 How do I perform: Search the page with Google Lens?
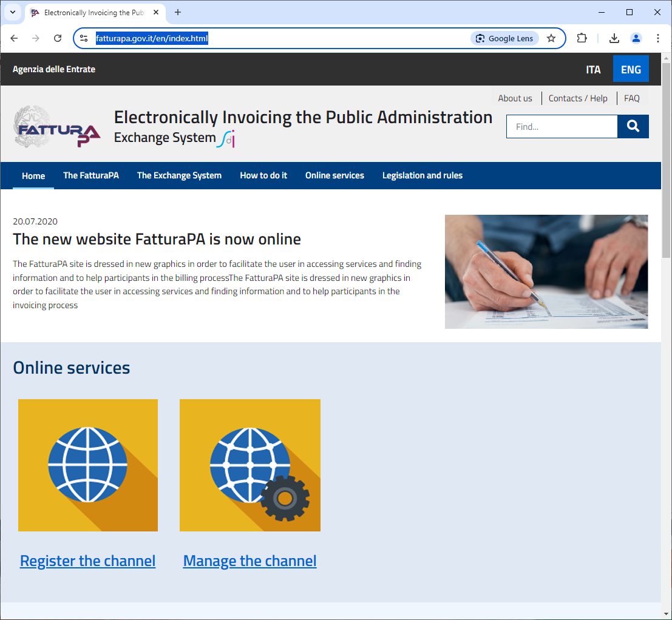[504, 38]
